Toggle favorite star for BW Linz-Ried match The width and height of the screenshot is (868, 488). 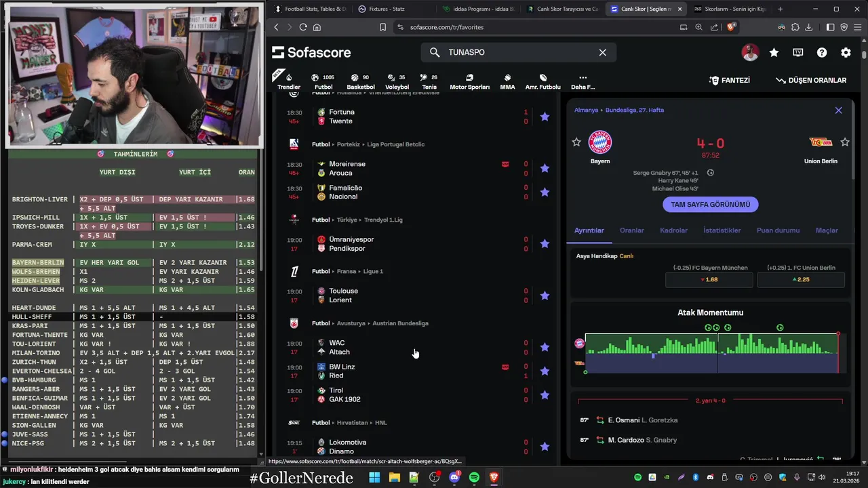click(545, 371)
